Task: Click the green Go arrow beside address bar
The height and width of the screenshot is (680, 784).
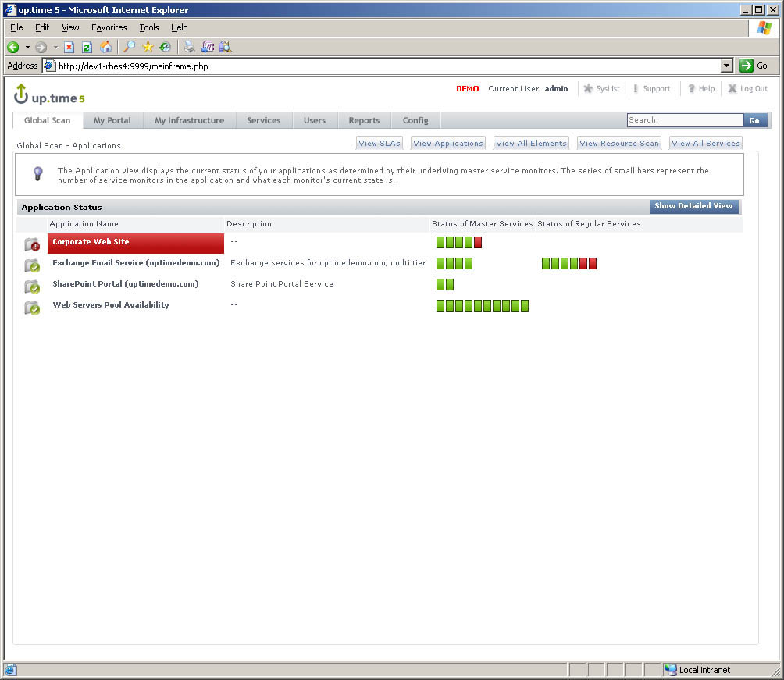Action: click(x=746, y=66)
